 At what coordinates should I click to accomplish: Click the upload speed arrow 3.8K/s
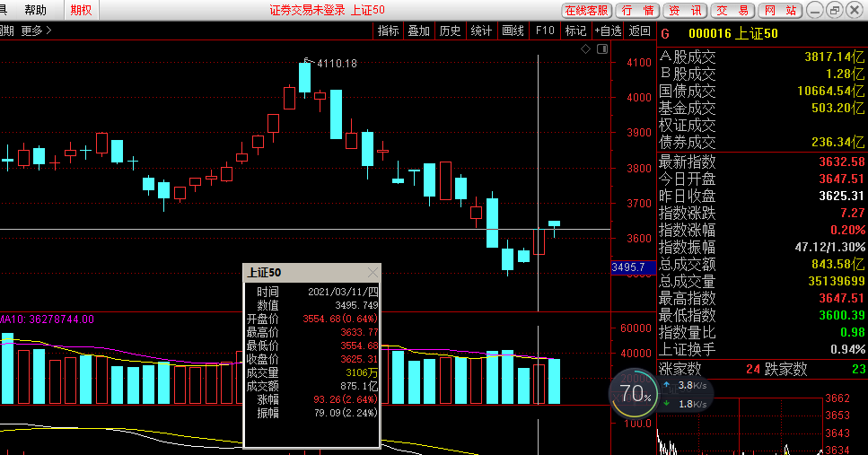point(667,385)
